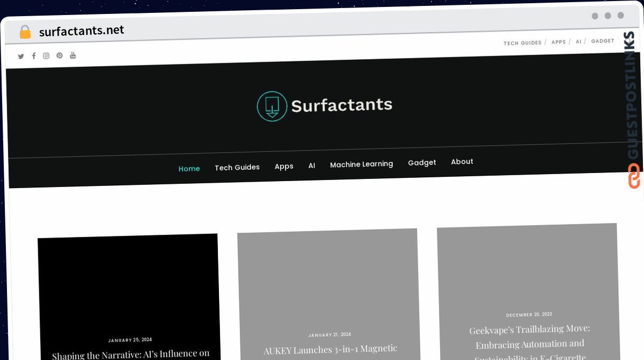Click TECH GUIDES in the top bar

pyautogui.click(x=523, y=43)
